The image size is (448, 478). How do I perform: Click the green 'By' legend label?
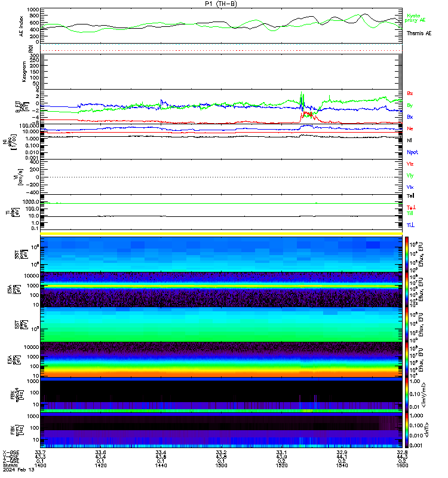coord(410,105)
